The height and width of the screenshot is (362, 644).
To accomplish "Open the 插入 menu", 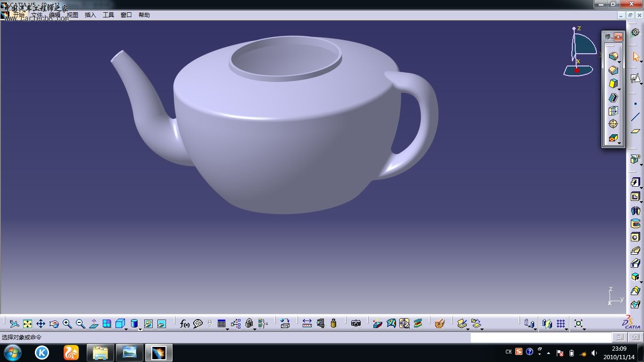I will click(90, 15).
